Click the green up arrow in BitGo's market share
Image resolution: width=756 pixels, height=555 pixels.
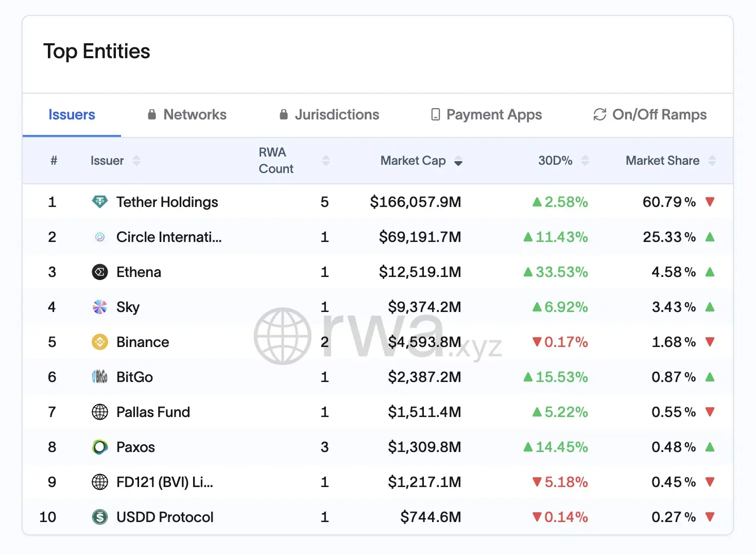pyautogui.click(x=710, y=377)
